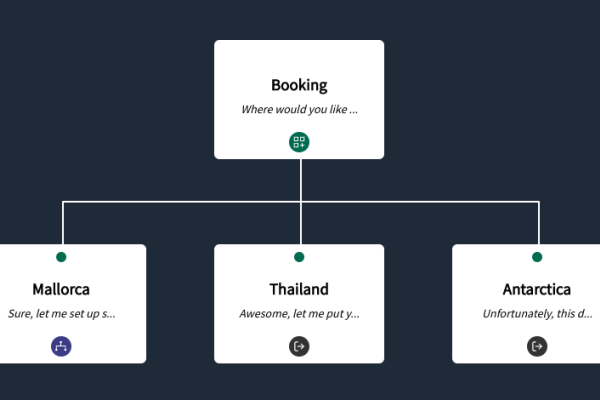
Task: Click the green choice icon on the Booking node
Action: pos(299,142)
